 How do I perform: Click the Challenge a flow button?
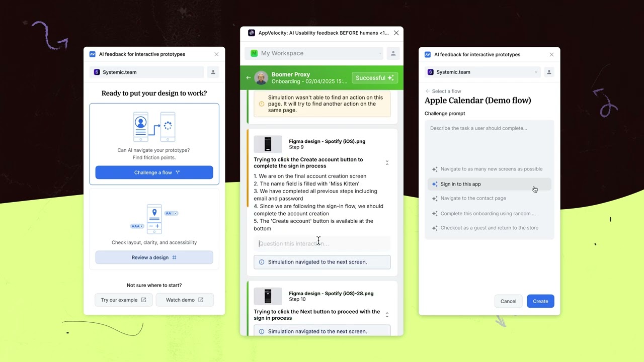click(x=154, y=172)
